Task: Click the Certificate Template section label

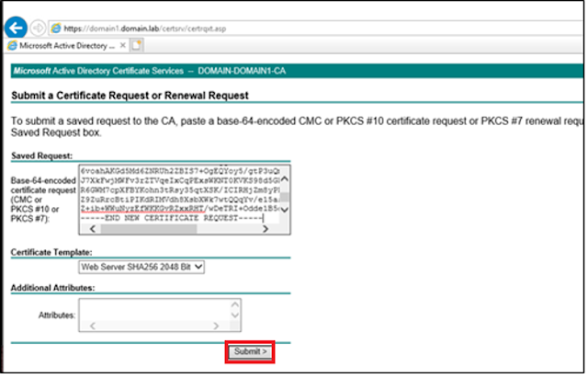Action: [51, 252]
